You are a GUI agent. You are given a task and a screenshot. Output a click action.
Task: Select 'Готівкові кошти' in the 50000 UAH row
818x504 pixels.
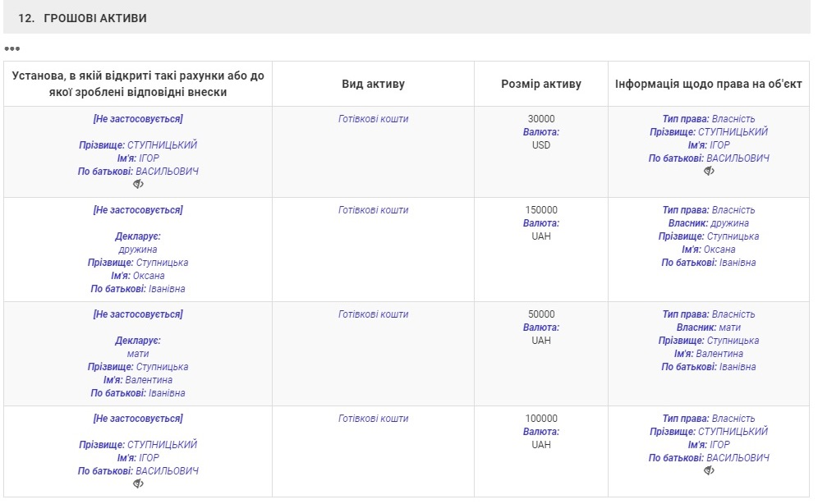click(373, 314)
